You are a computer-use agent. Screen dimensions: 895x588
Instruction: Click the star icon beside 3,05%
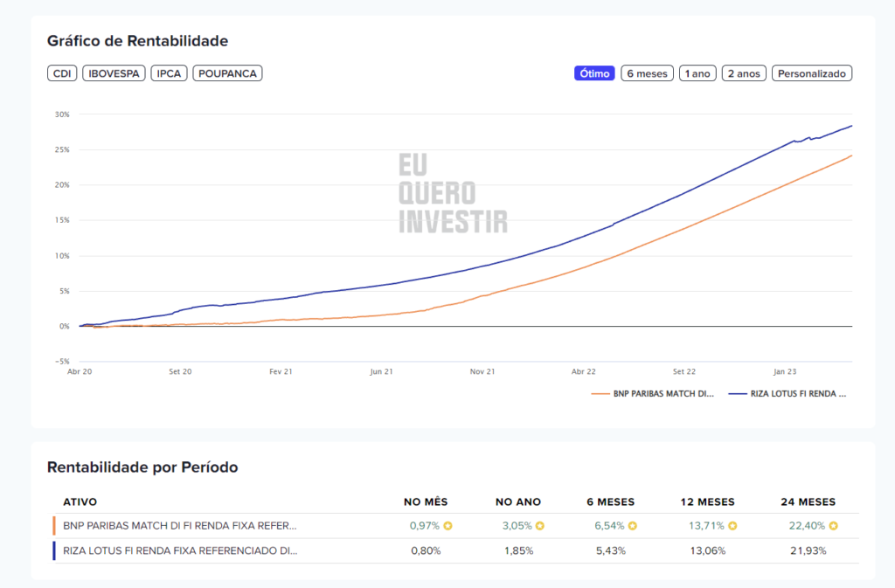click(539, 526)
